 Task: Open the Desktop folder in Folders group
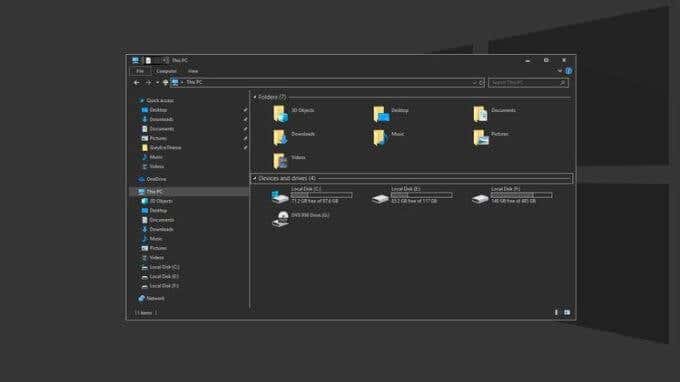pos(381,114)
